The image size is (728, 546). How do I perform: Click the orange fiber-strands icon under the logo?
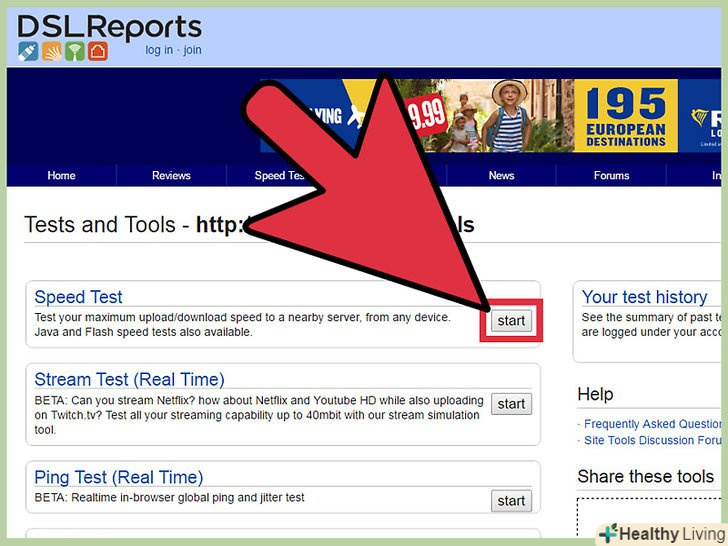[52, 52]
